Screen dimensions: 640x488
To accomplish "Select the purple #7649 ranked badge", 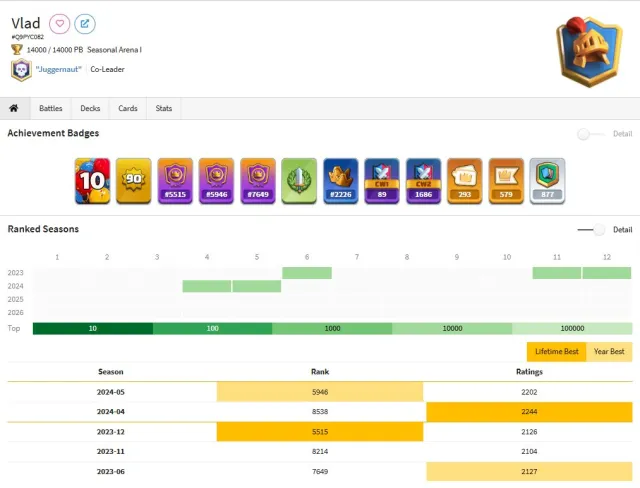I will [258, 181].
